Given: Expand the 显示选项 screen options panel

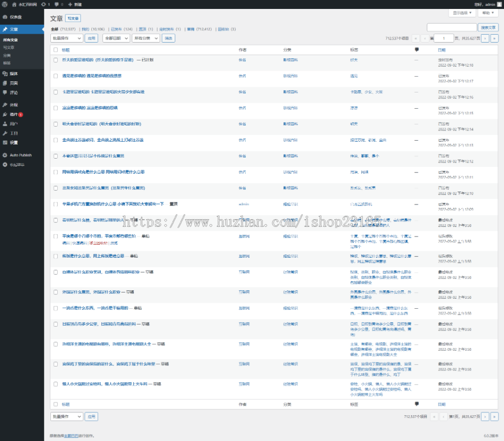Looking at the screenshot, I should [x=462, y=13].
